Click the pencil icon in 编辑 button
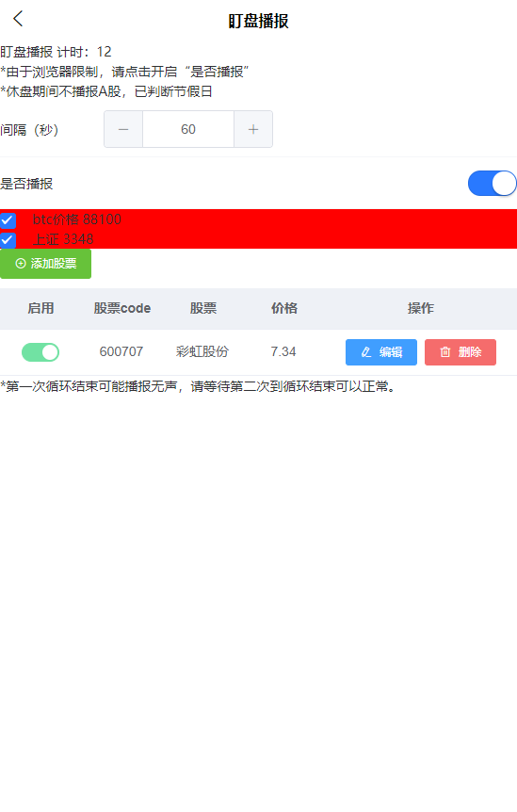 coord(366,352)
